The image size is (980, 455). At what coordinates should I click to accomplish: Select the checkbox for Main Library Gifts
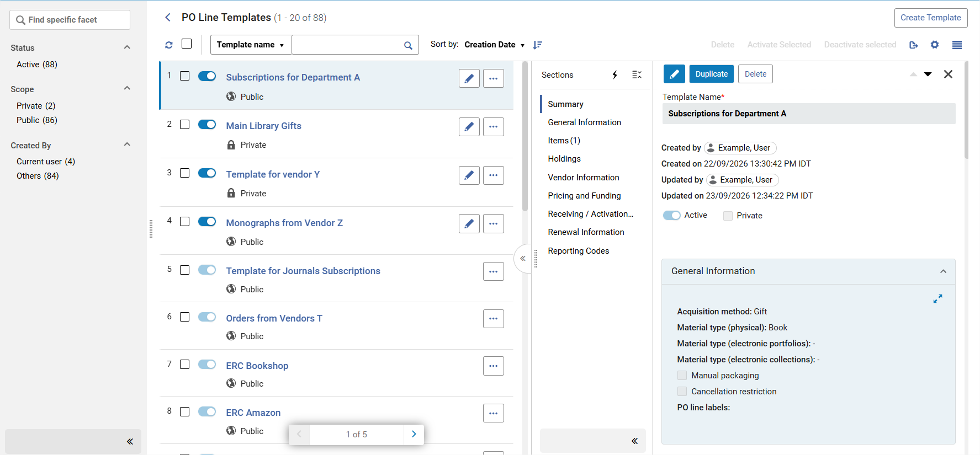[x=185, y=125]
